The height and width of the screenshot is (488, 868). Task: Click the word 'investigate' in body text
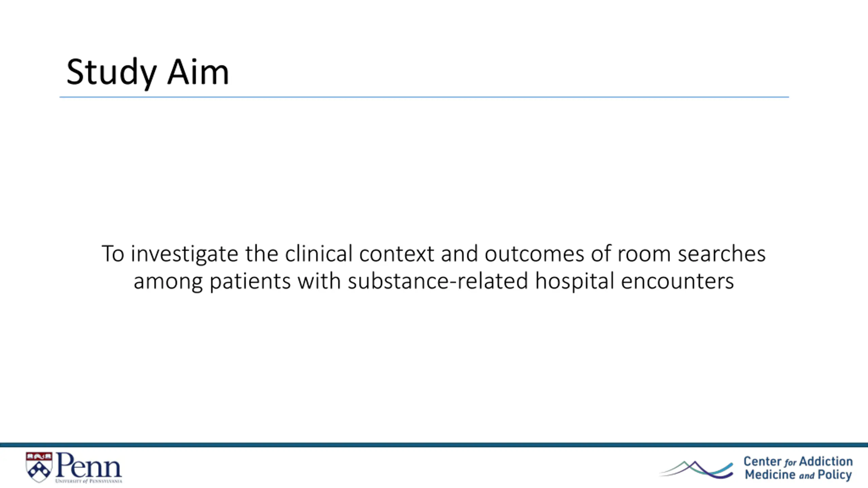tap(184, 254)
